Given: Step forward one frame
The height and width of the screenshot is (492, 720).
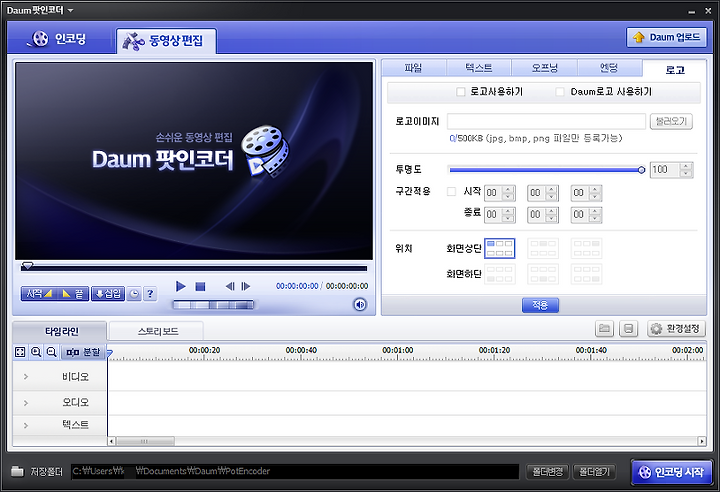Looking at the screenshot, I should pyautogui.click(x=246, y=286).
